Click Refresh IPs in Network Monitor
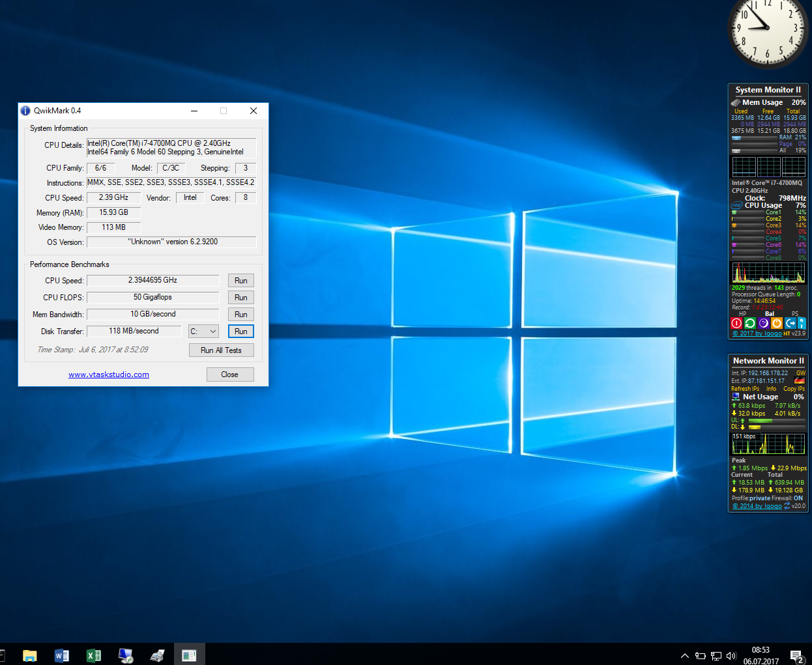The height and width of the screenshot is (665, 812). 745,389
